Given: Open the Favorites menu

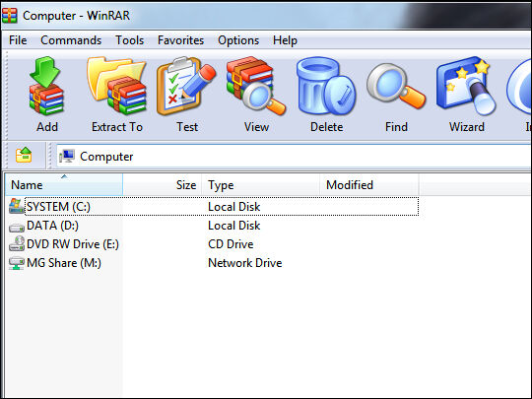Looking at the screenshot, I should 180,40.
